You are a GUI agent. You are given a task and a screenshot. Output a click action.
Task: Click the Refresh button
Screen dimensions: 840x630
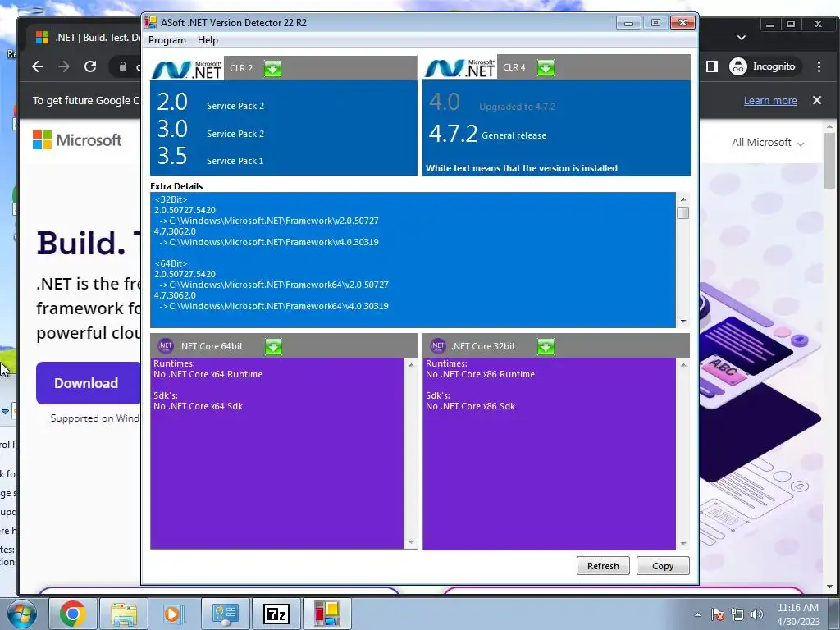(603, 566)
